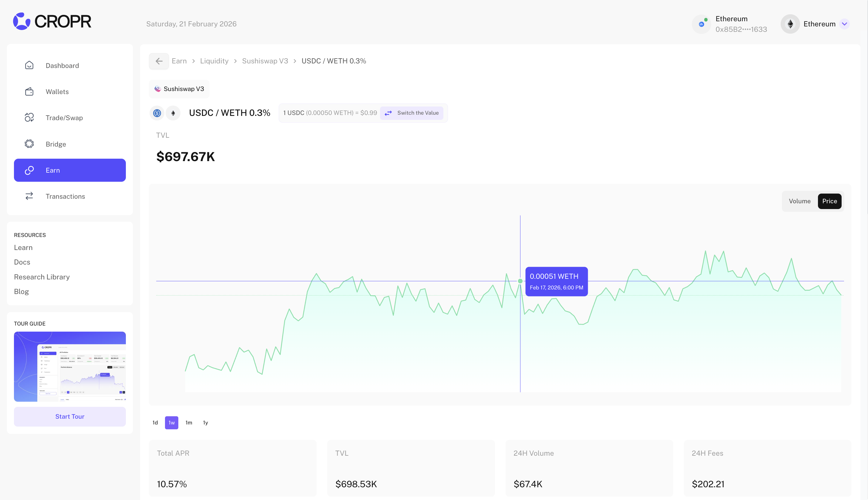Open the Trade/Swap menu item
Screen dimensions: 868x500
point(70,117)
